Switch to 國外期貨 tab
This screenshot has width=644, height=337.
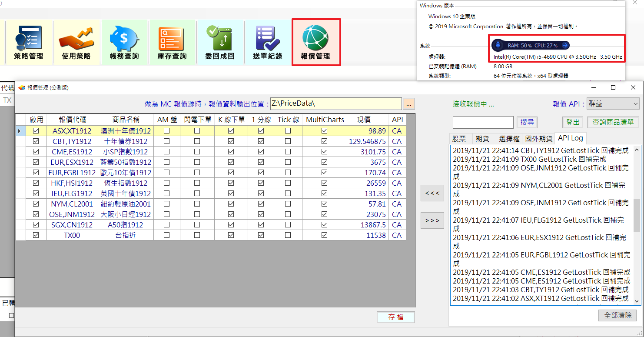coord(538,138)
